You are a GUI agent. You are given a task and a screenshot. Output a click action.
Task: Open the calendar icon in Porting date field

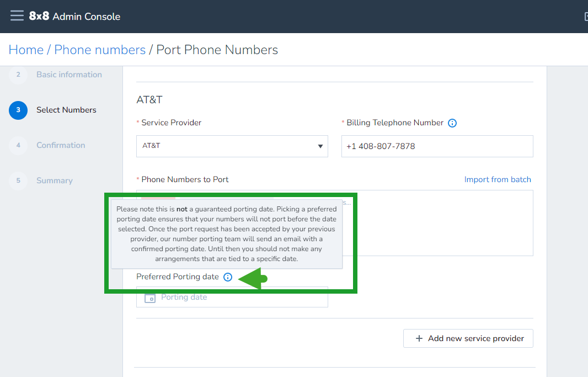(x=150, y=298)
